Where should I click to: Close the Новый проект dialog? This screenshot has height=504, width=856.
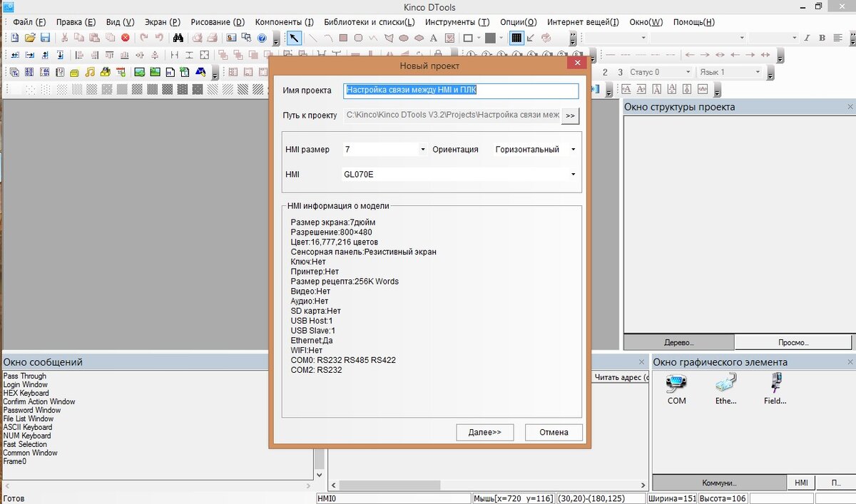tap(577, 63)
